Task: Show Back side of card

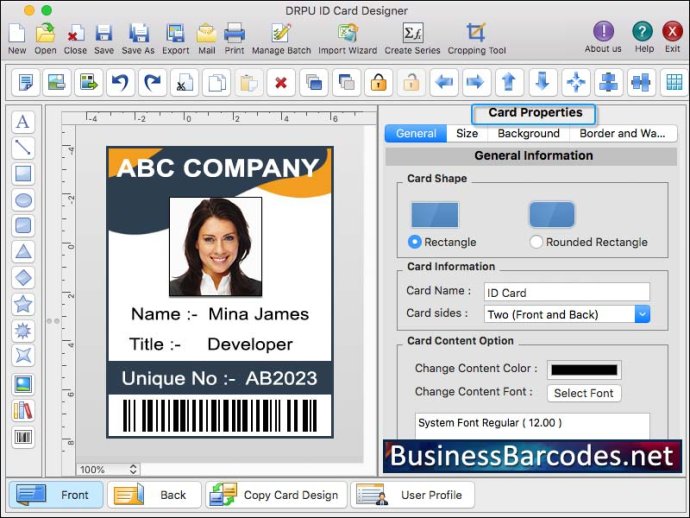Action: click(x=154, y=495)
